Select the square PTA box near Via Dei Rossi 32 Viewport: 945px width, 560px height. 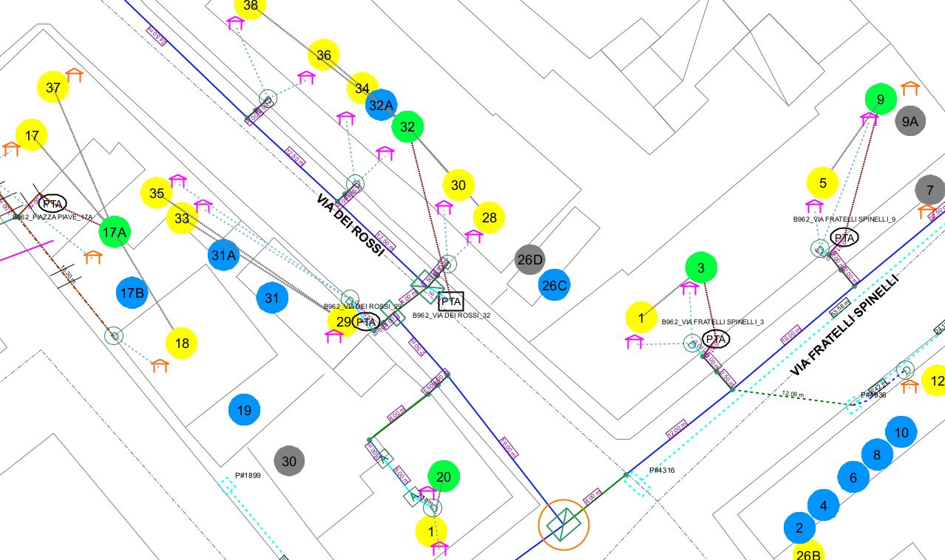coord(450,301)
